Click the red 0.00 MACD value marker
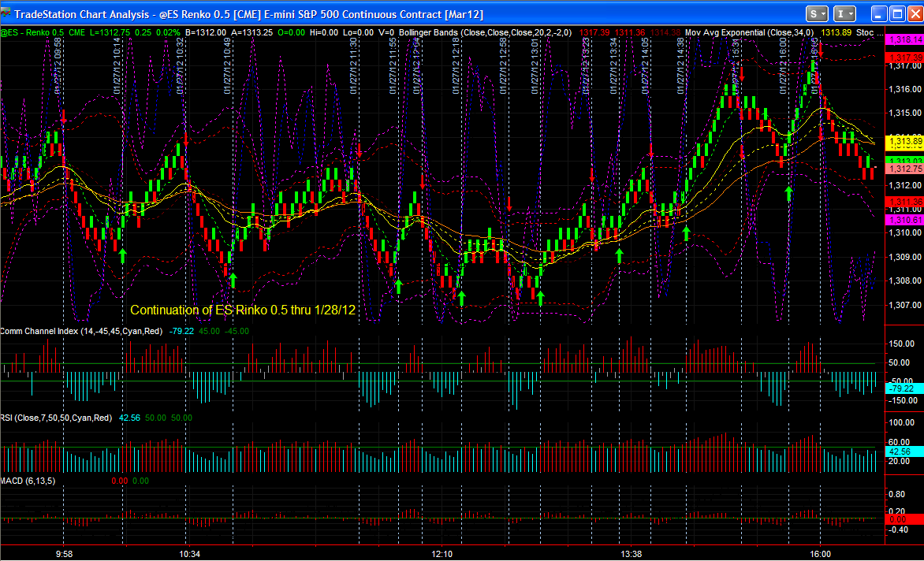 [904, 519]
